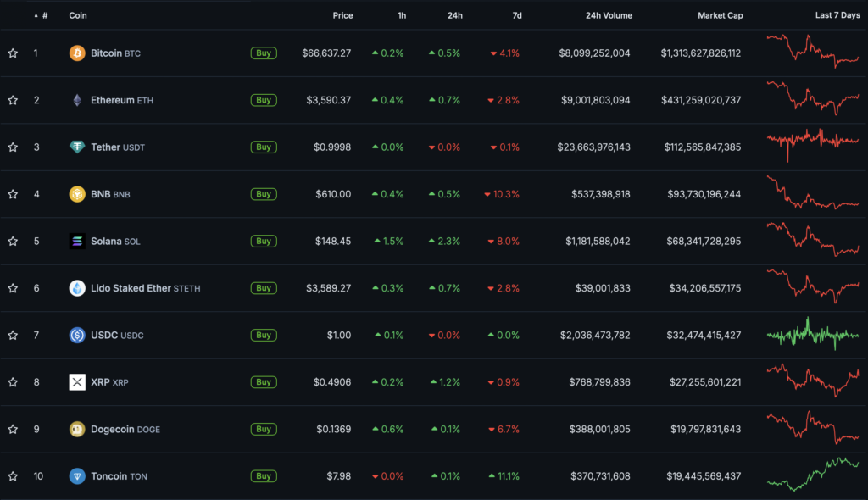The height and width of the screenshot is (500, 868).
Task: Click the Toncoin logo icon
Action: click(x=77, y=476)
